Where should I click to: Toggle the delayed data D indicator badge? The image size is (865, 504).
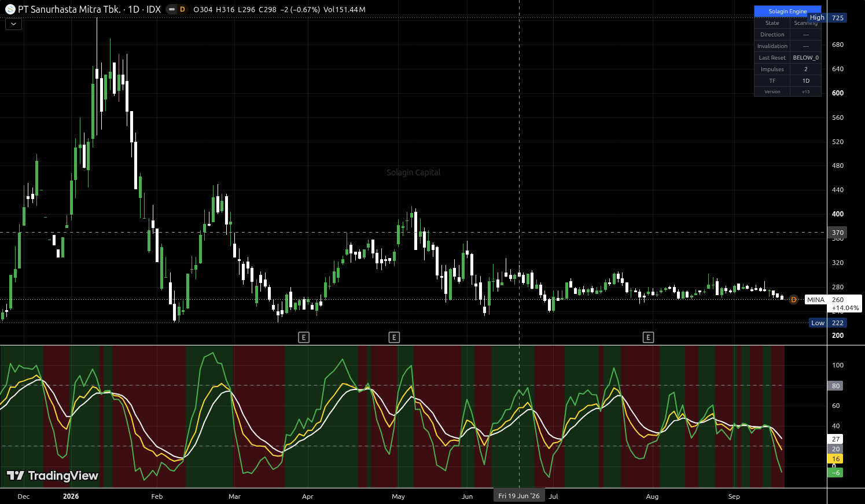coord(182,9)
